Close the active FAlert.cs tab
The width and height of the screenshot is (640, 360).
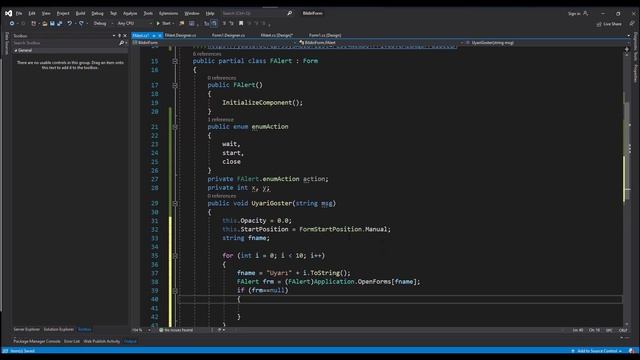click(x=160, y=36)
